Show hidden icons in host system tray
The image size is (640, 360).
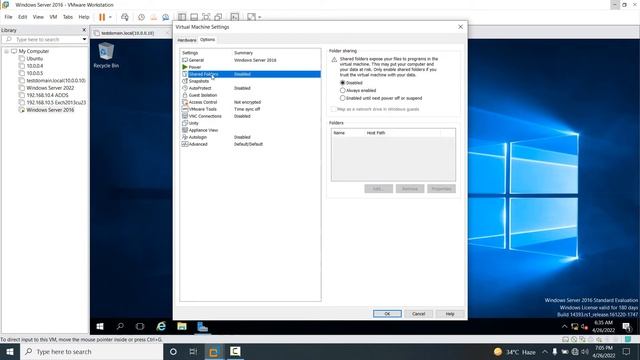click(x=545, y=352)
